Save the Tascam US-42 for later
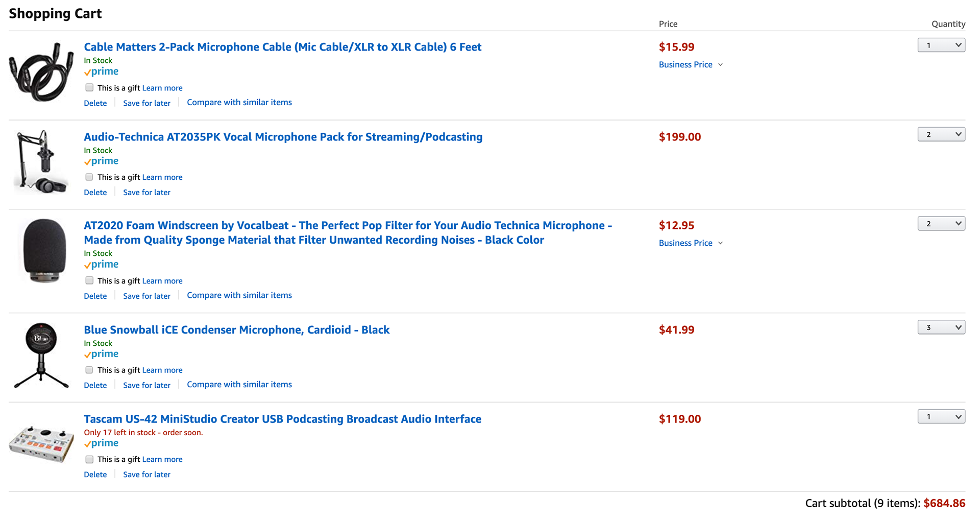Screen dimensions: 980x520 (x=146, y=475)
